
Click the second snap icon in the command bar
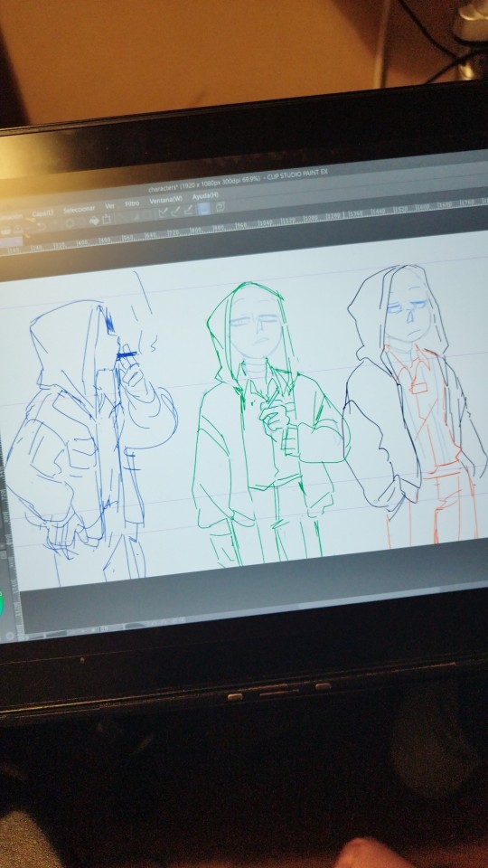[x=175, y=212]
